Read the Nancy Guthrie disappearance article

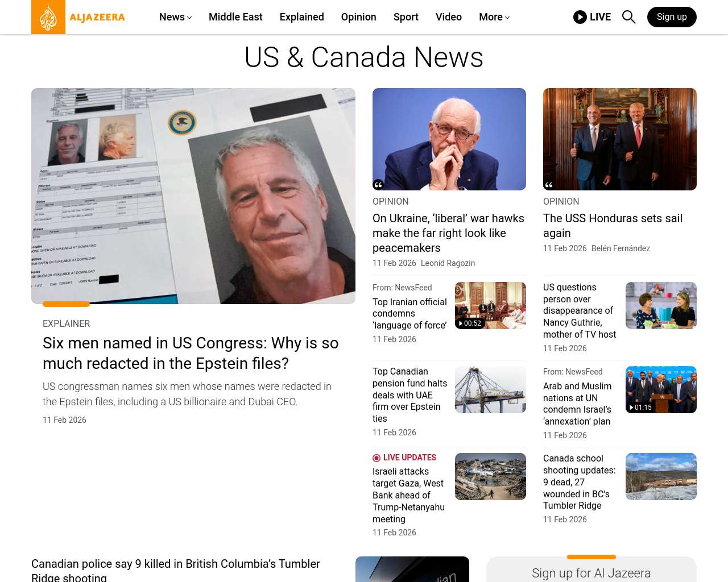(580, 311)
